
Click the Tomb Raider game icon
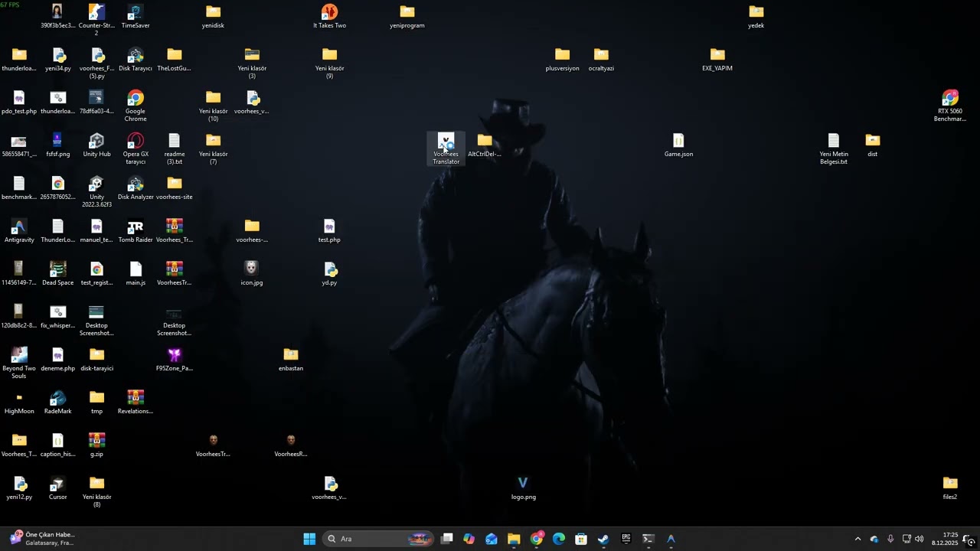136,231
